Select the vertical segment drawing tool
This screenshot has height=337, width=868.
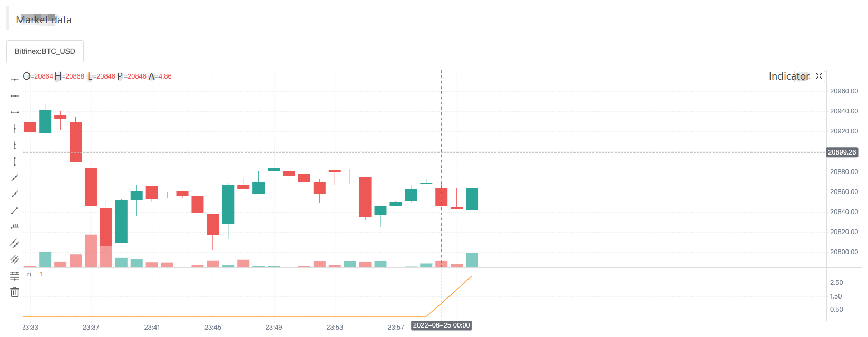tap(15, 161)
